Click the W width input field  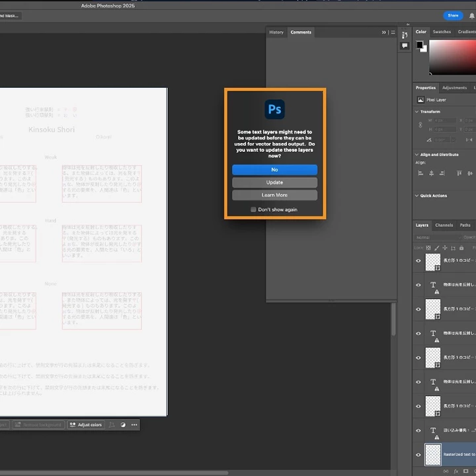[445, 120]
